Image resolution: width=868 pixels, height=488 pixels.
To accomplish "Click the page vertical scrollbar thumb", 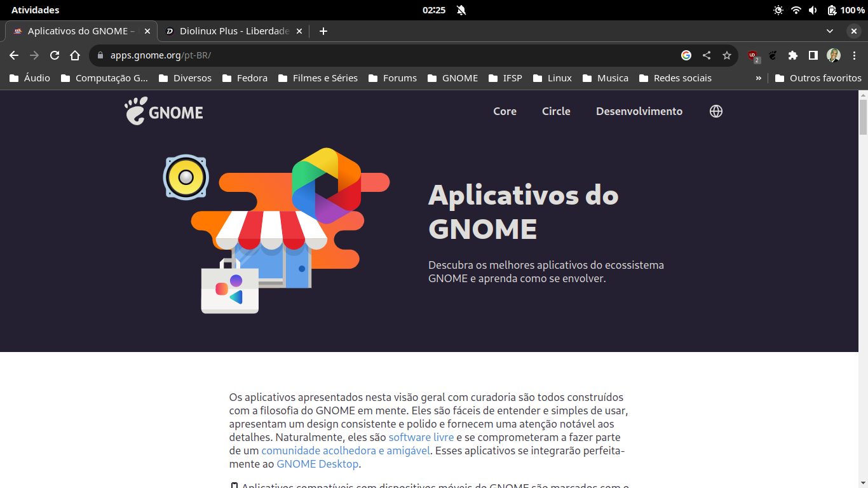I will coord(863,116).
